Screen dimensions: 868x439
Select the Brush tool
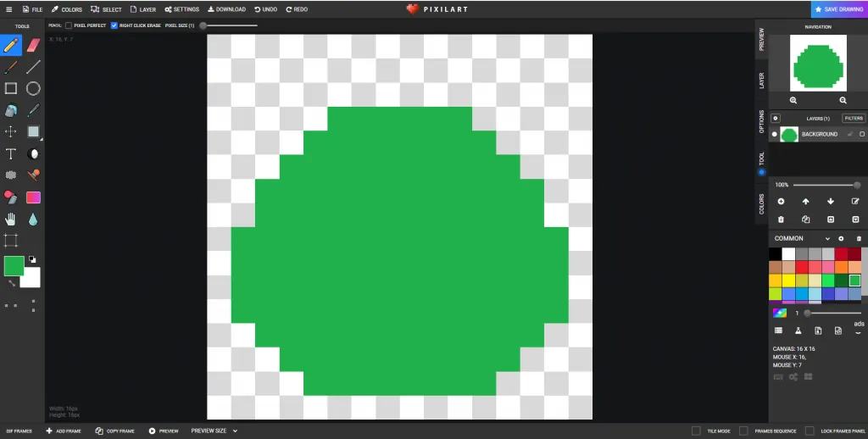point(11,67)
